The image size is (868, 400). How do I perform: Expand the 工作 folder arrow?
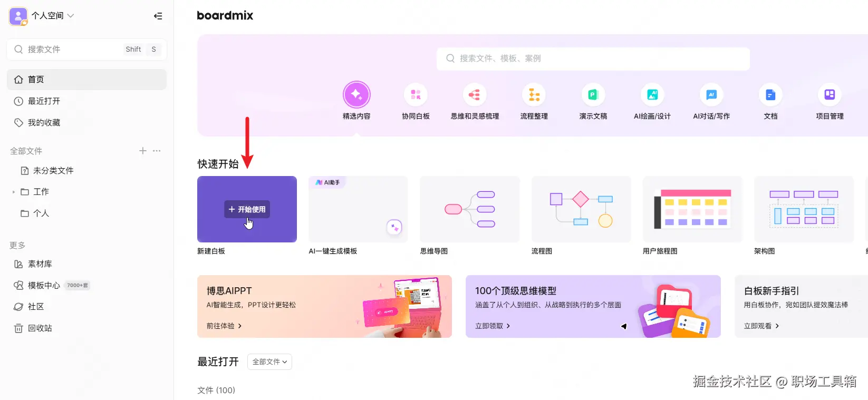pyautogui.click(x=13, y=192)
